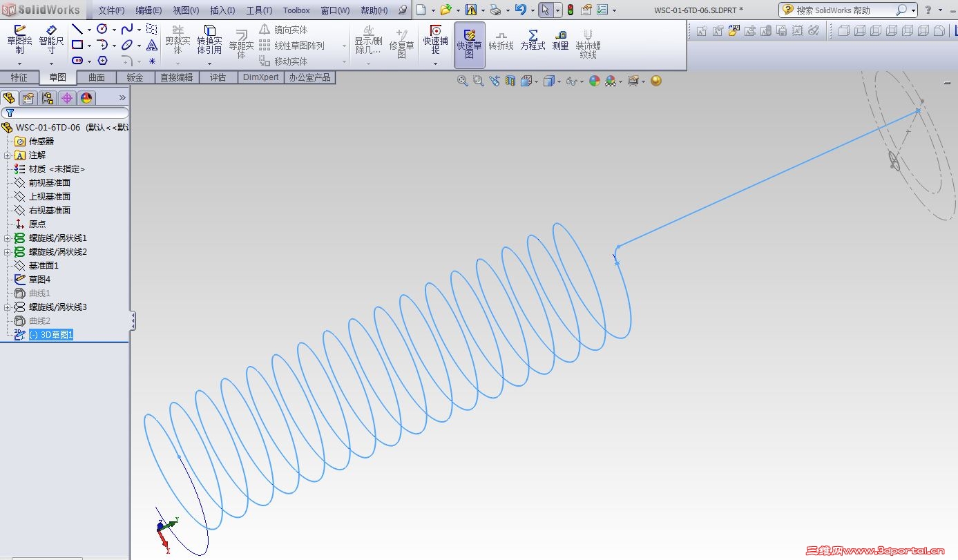Screen dimensions: 958x560
Task: Click the Print icon
Action: [495, 10]
